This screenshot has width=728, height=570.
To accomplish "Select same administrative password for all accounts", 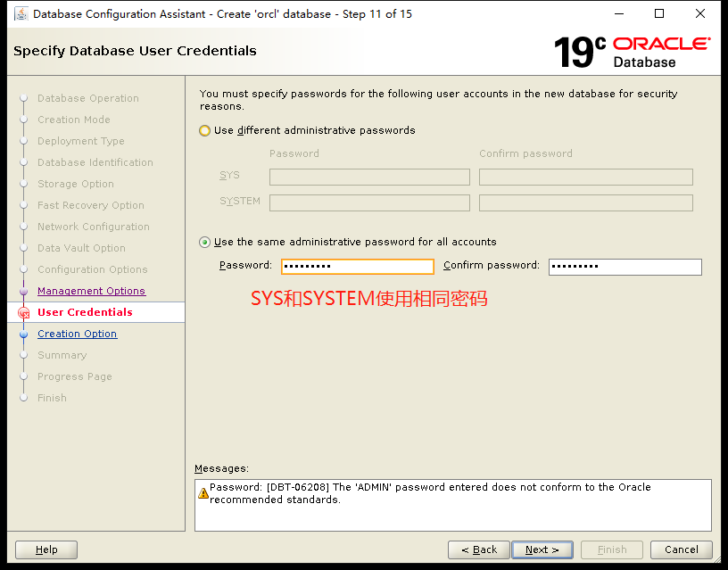I will pos(205,243).
